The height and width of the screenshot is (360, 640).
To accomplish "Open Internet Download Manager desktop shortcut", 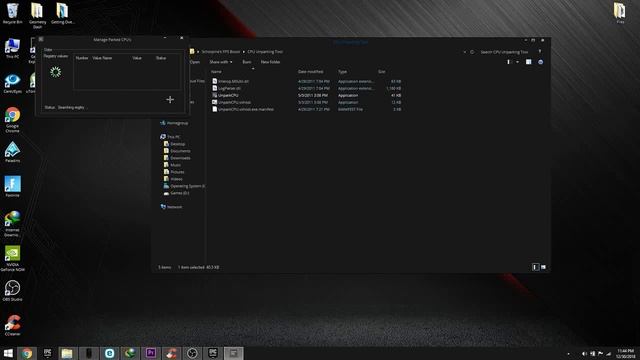I will pos(12,223).
